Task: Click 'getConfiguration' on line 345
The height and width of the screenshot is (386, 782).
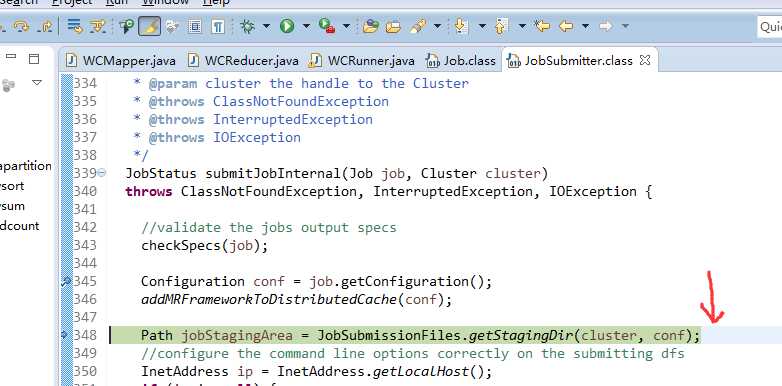Action: [405, 281]
